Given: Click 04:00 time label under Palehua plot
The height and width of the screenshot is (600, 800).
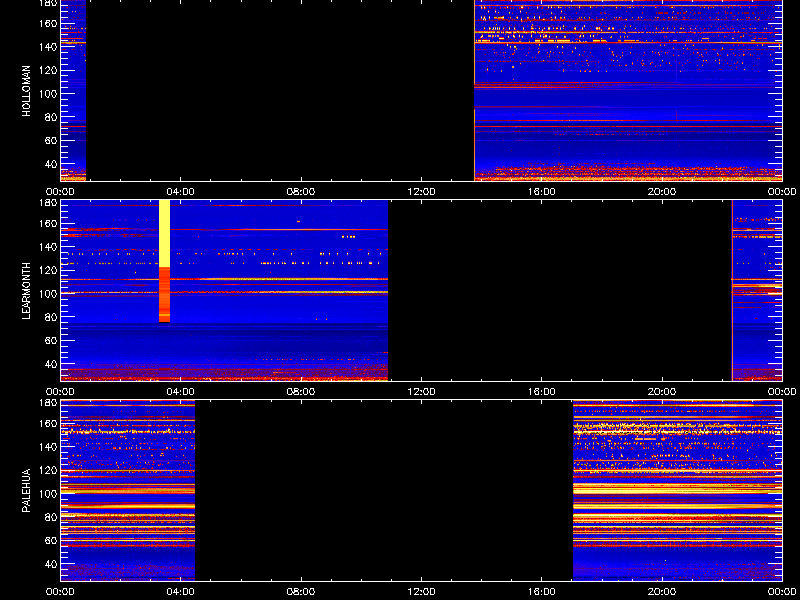Looking at the screenshot, I should (181, 592).
